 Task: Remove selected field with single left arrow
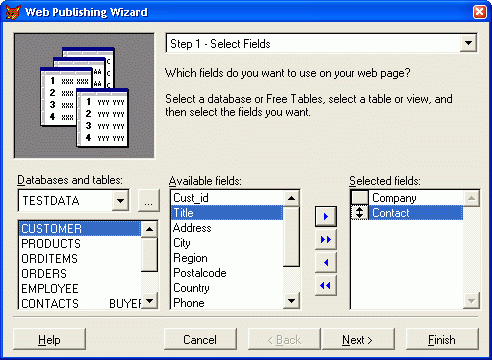click(326, 262)
